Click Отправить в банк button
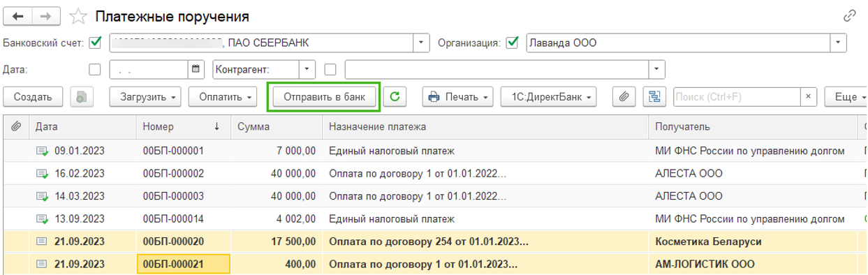The width and height of the screenshot is (868, 275). (324, 97)
